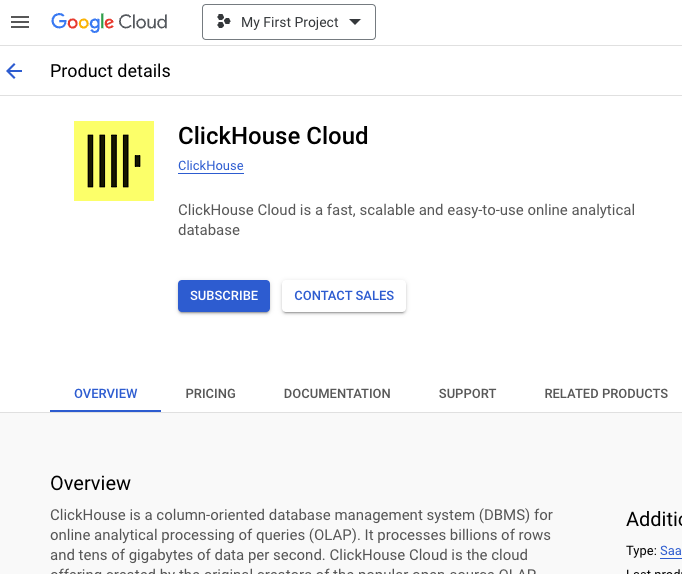Click the Overview section heading
Viewport: 682px width, 574px height.
pyautogui.click(x=91, y=483)
